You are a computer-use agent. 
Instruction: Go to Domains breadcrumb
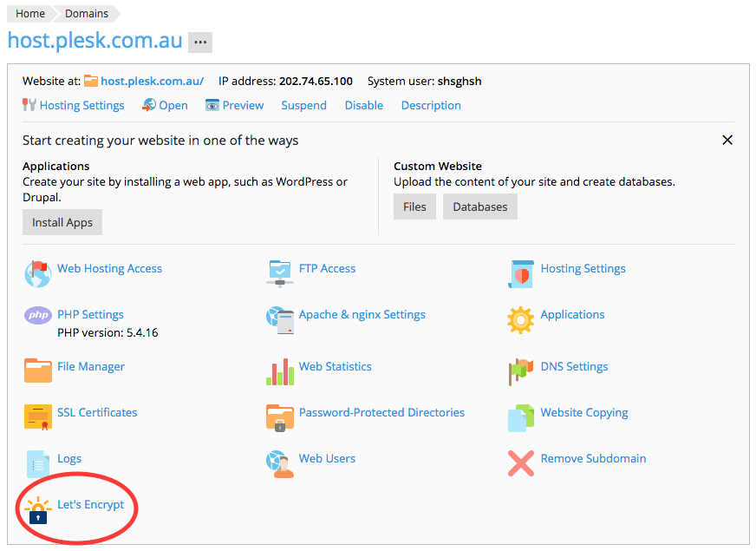point(87,14)
